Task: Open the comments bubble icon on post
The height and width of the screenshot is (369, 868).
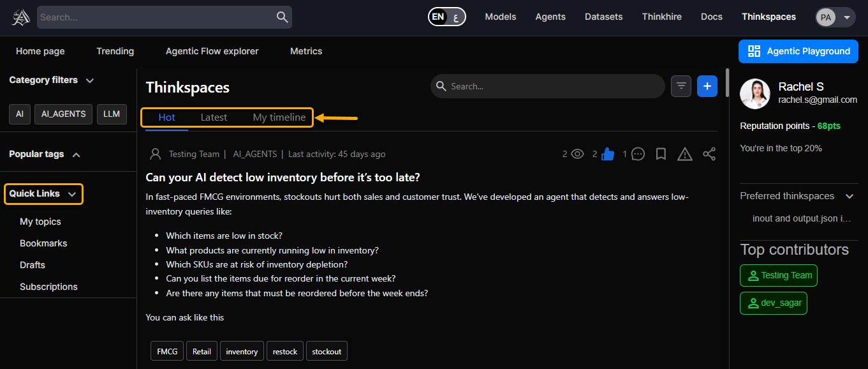Action: pos(638,154)
